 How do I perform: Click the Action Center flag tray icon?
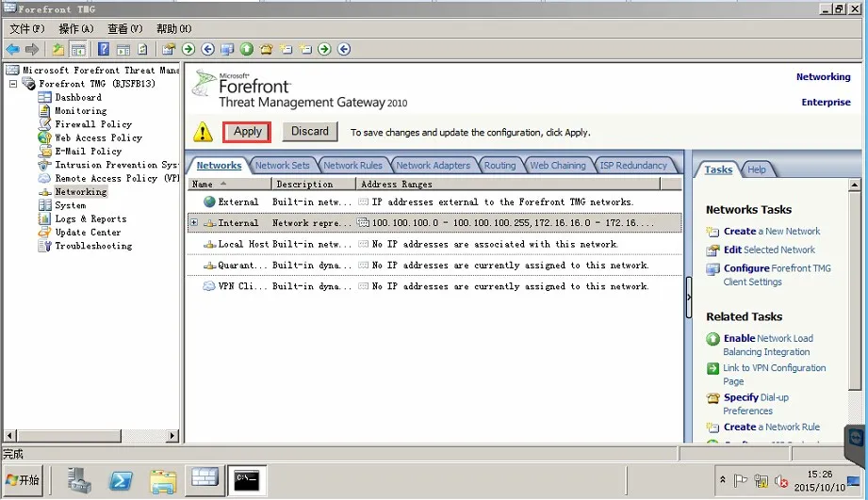(740, 480)
